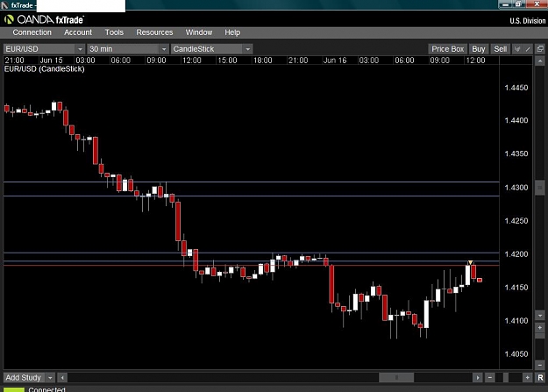Click the green connection status indicator
Screen dimensions: 548x392
pos(14,389)
